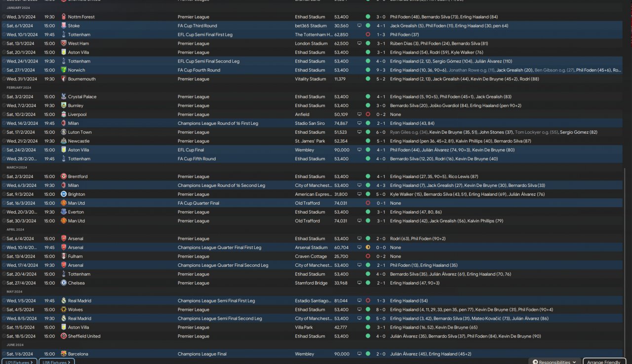Click the TV icon on the Liverpool fixture

click(359, 114)
